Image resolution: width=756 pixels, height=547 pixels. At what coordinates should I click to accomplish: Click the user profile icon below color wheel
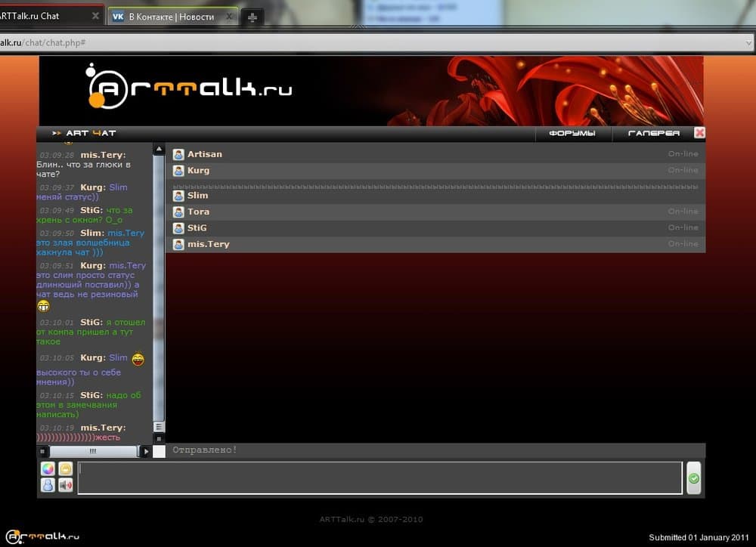pos(48,485)
